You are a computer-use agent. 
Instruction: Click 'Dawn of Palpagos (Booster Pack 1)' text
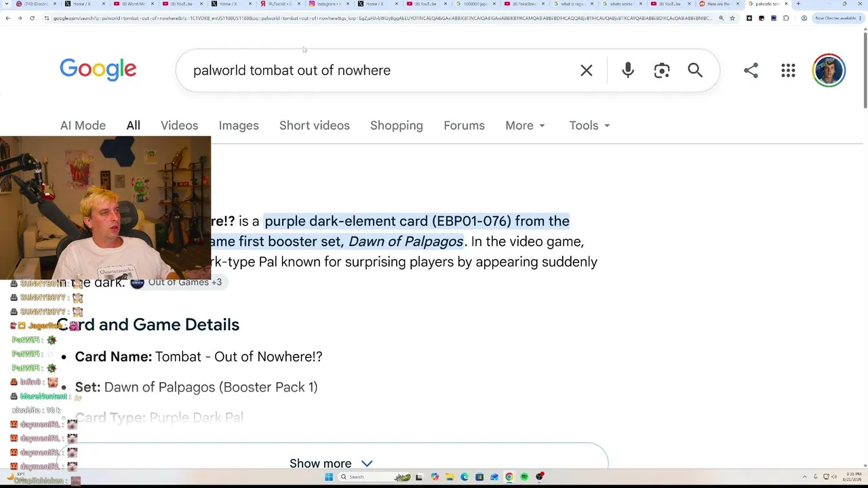pos(211,387)
